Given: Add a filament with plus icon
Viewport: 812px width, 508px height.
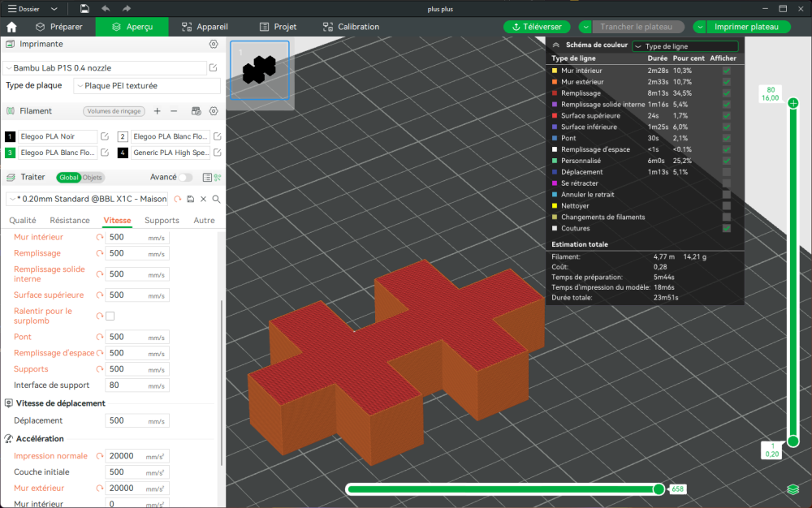Looking at the screenshot, I should [x=158, y=111].
